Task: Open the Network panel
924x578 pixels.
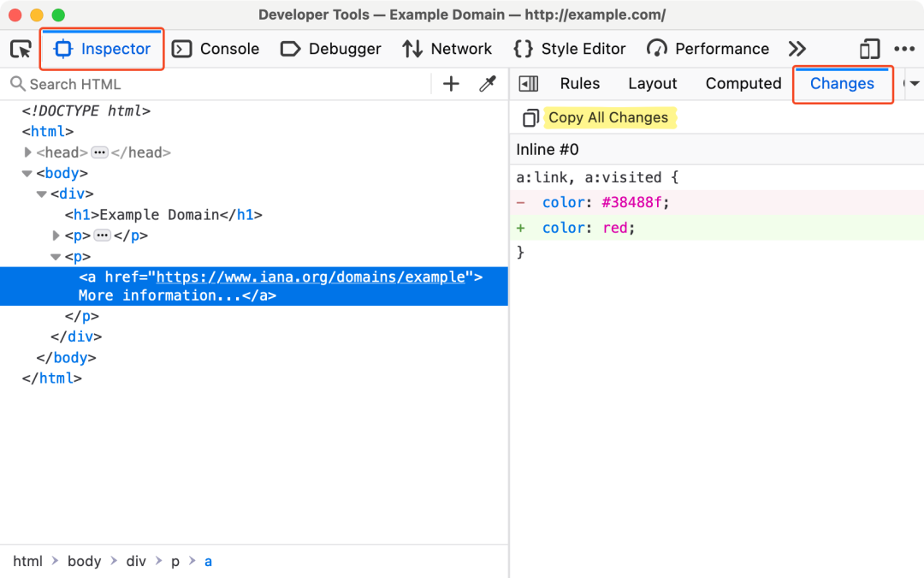Action: [447, 49]
